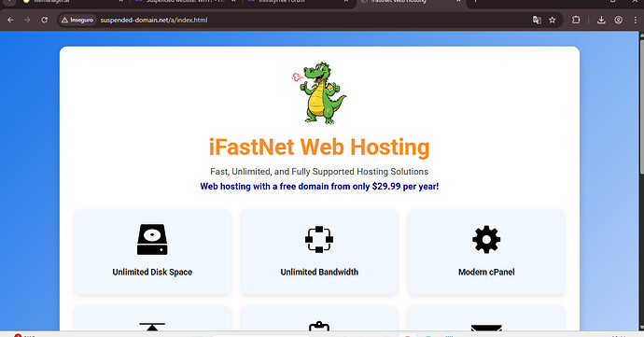Open the user profile icon
Screen dimensions: 644x337
[x=619, y=20]
